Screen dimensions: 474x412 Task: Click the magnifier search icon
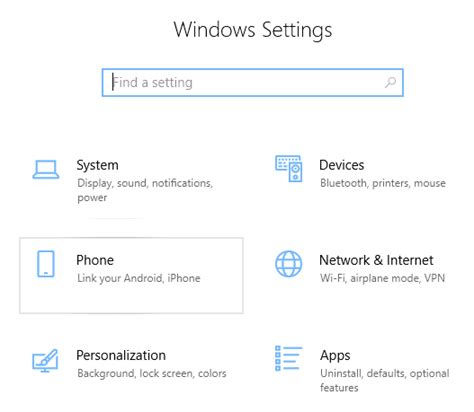point(390,82)
